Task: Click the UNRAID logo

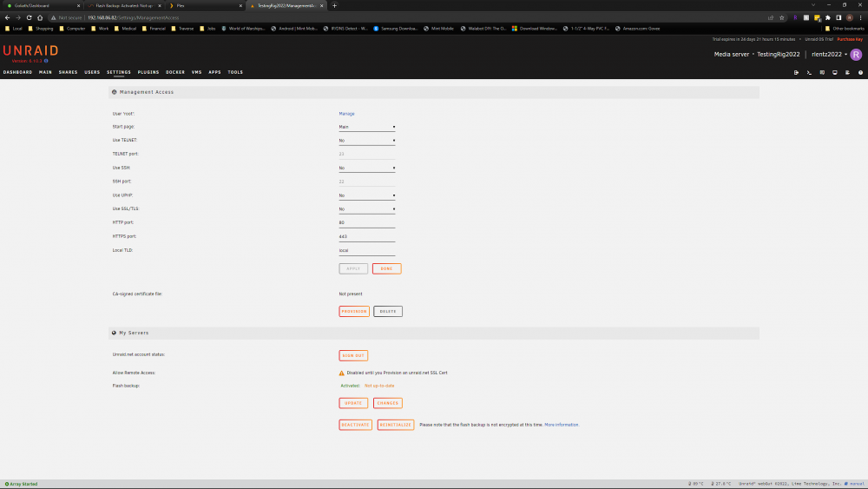Action: tap(30, 51)
